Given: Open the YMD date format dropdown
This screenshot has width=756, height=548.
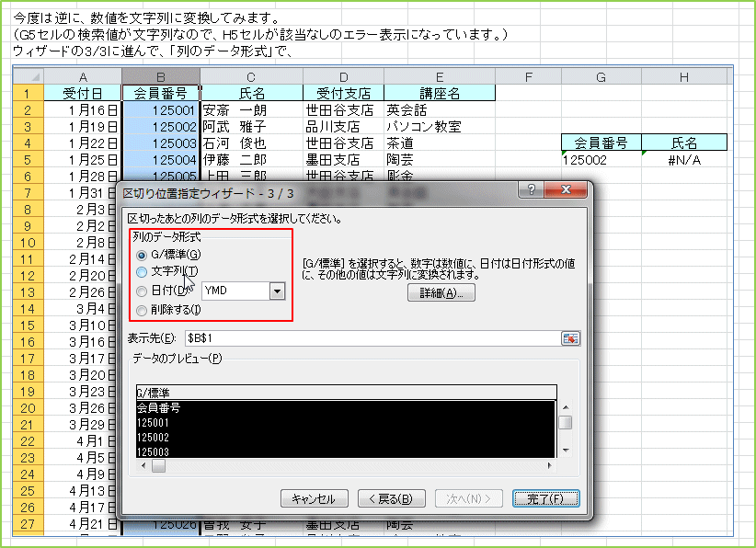Looking at the screenshot, I should click(x=277, y=291).
